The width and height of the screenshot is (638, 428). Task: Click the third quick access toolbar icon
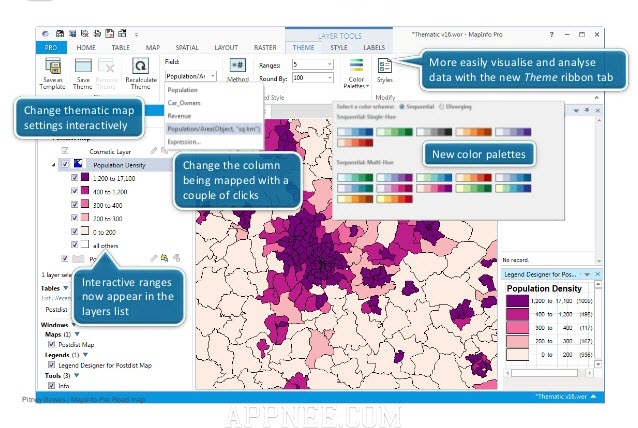(85, 34)
